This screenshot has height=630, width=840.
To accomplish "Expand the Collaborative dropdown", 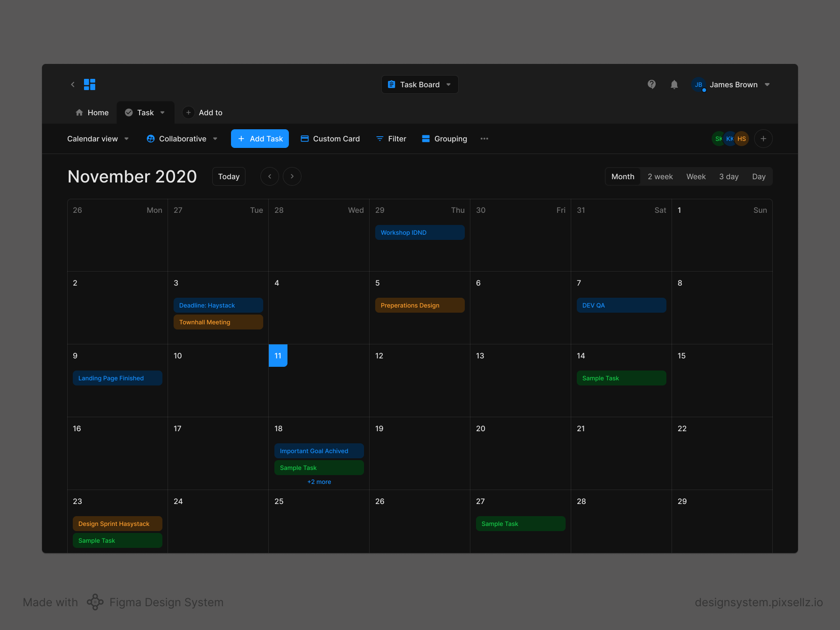I will click(215, 139).
